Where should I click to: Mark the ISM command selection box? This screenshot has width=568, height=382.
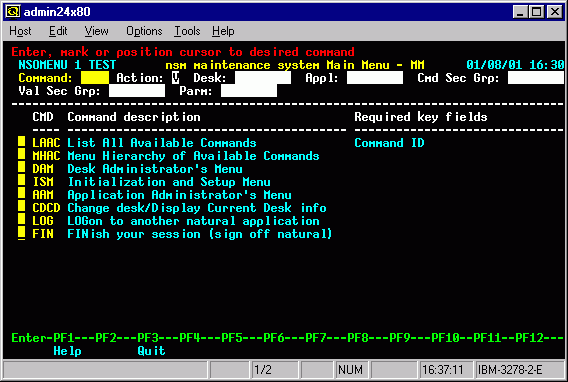22,181
